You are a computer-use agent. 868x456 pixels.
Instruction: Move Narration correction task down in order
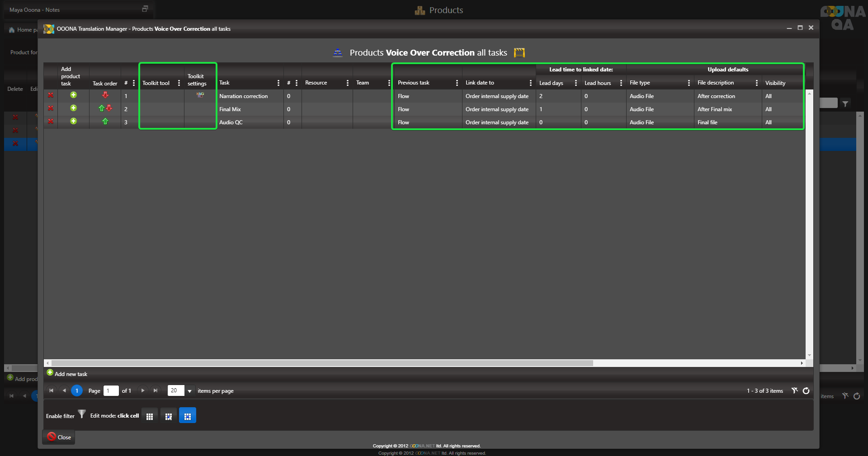click(105, 95)
